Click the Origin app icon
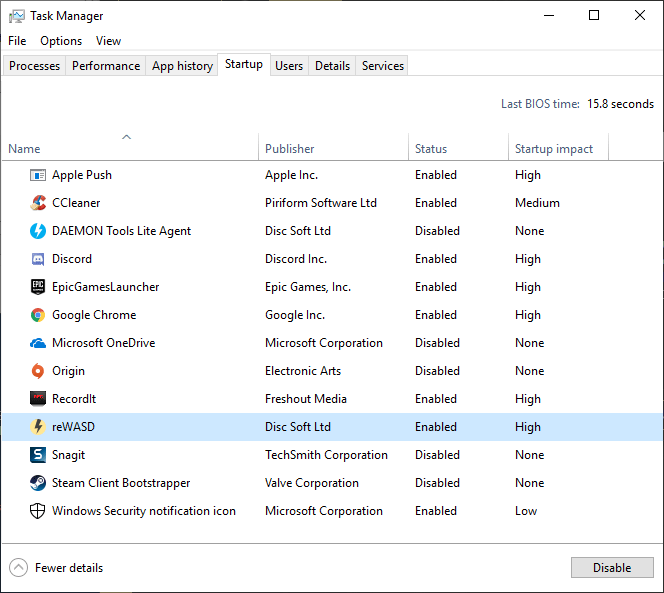664x593 pixels. [x=38, y=371]
